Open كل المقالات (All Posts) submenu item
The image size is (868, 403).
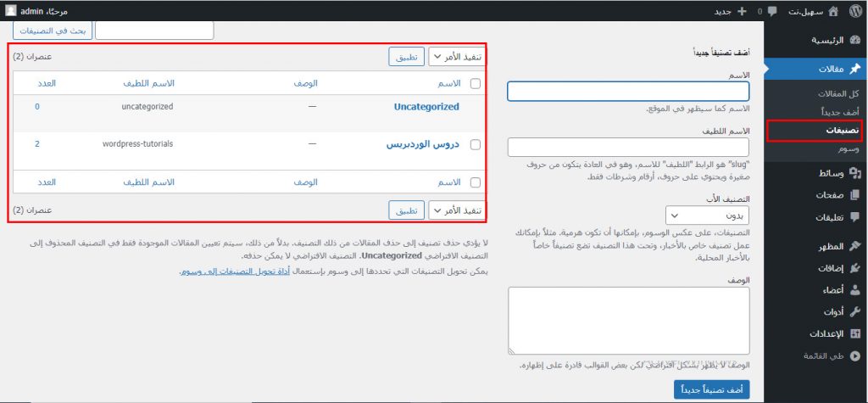pyautogui.click(x=837, y=93)
